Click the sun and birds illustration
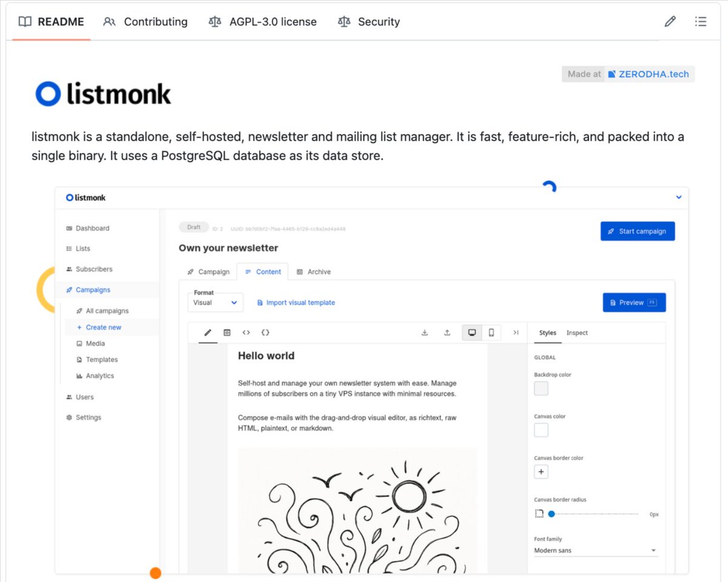The image size is (728, 582). [x=357, y=510]
